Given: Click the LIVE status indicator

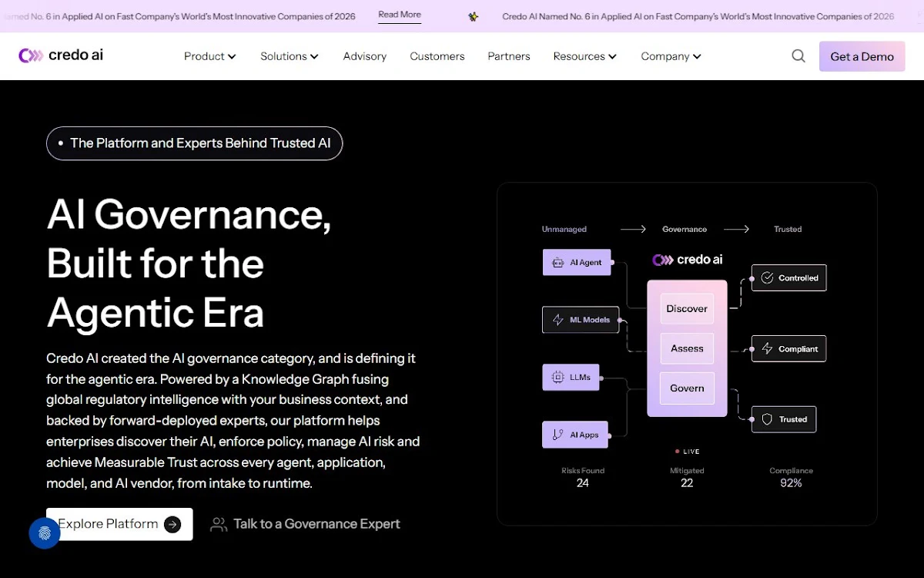Looking at the screenshot, I should click(x=687, y=452).
